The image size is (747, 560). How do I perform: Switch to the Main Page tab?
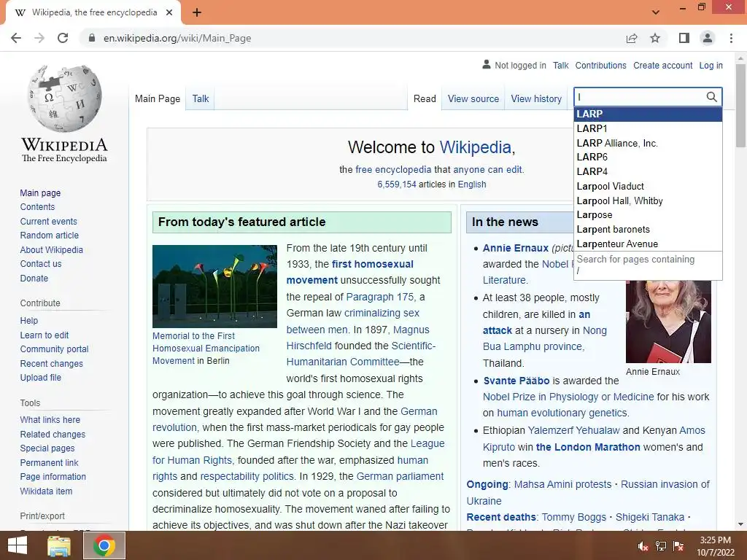158,98
